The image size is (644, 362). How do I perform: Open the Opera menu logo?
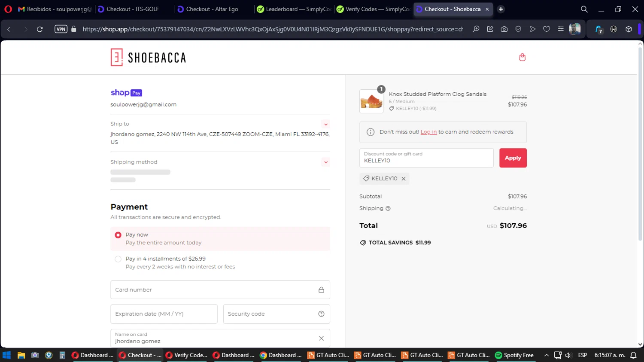tap(8, 9)
